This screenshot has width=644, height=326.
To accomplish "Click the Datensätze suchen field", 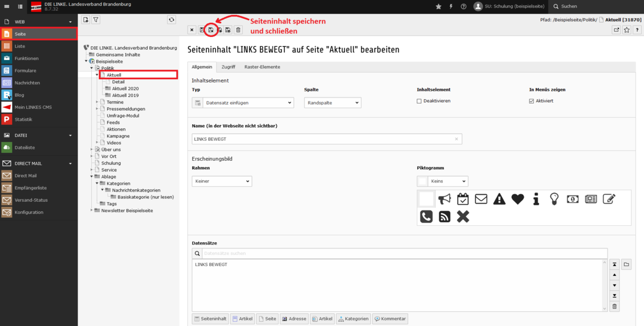I will 404,253.
